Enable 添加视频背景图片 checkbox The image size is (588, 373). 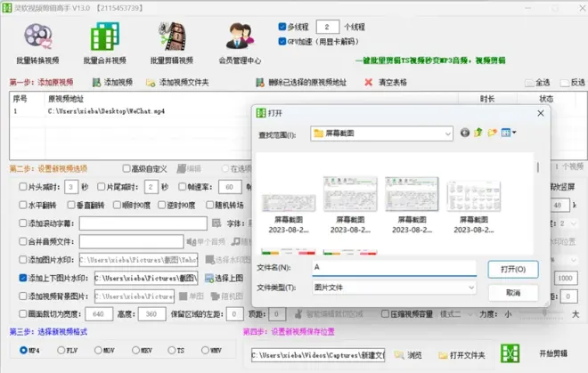(23, 296)
